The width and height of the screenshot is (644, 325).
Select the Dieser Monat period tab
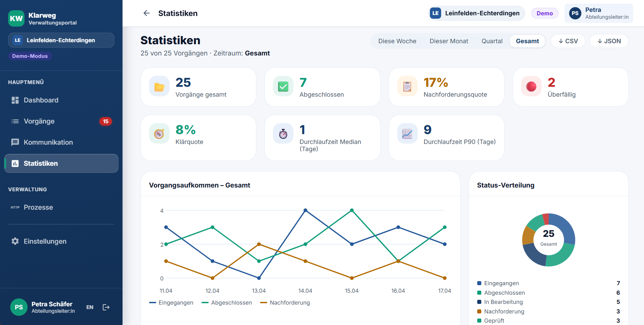click(x=449, y=41)
